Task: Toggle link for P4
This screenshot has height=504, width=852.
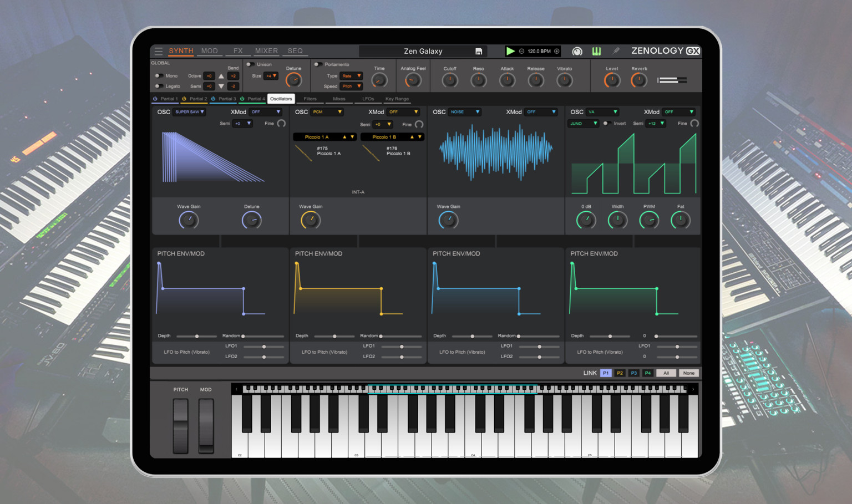Action: [647, 373]
